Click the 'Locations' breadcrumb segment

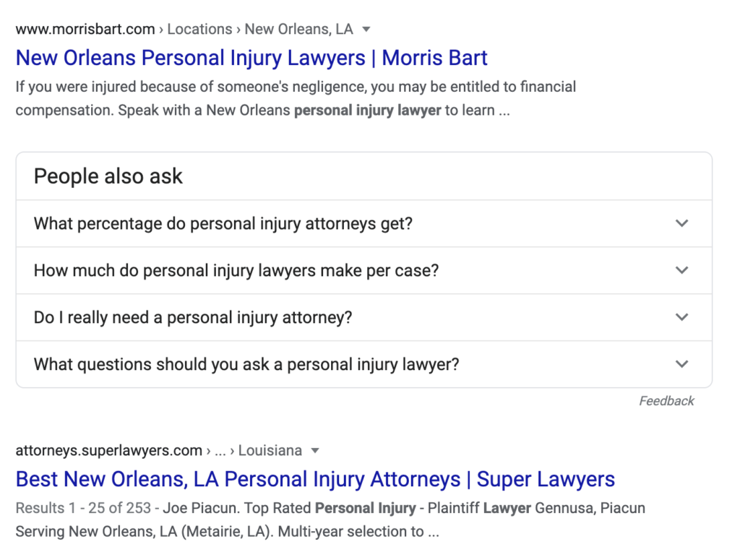click(199, 30)
